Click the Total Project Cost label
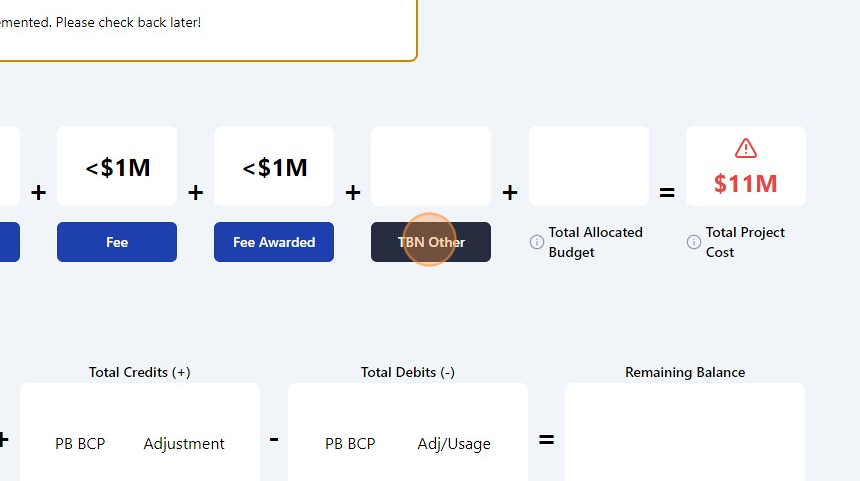 coord(745,242)
